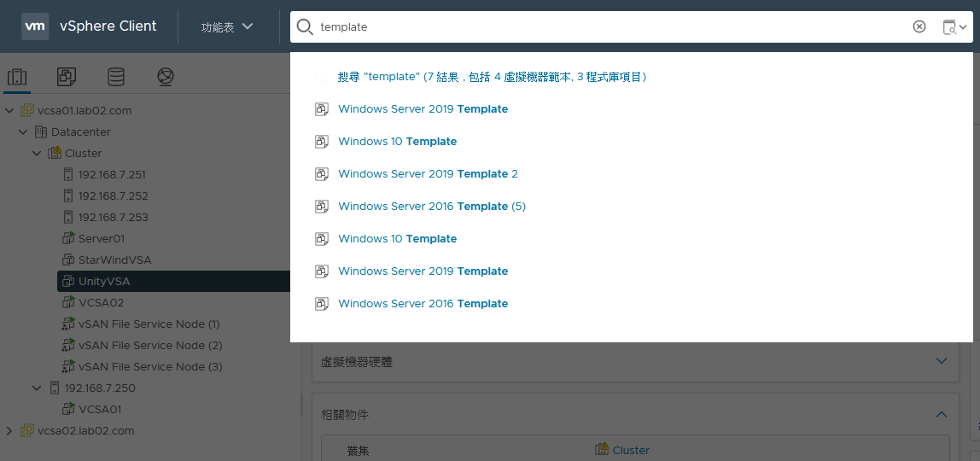Click the VM icon beside UnityVSA
The height and width of the screenshot is (461, 980).
[x=68, y=281]
